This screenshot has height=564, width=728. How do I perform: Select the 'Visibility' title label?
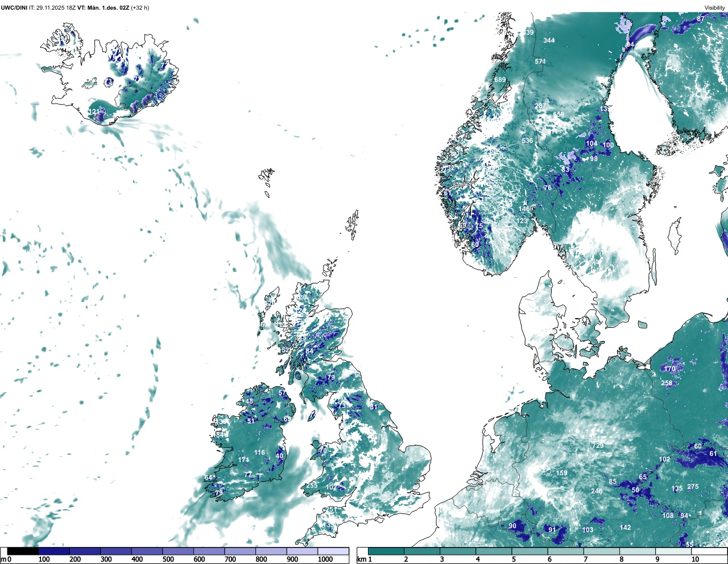(x=715, y=8)
